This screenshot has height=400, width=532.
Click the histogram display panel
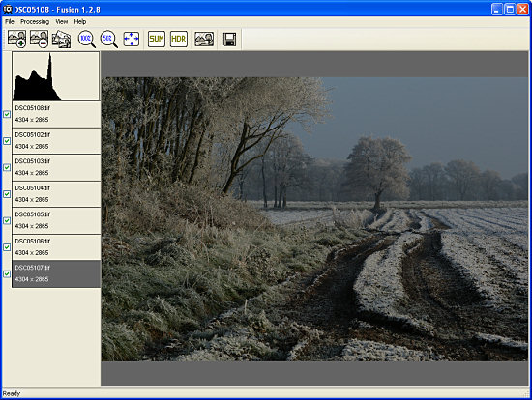point(56,76)
